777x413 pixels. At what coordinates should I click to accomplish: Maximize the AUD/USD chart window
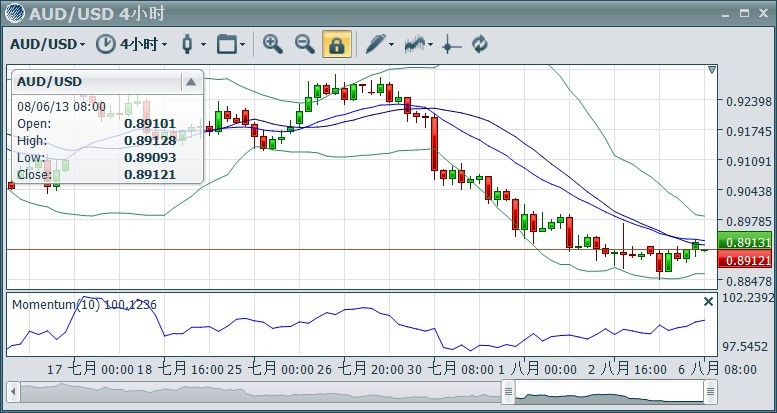[x=744, y=13]
